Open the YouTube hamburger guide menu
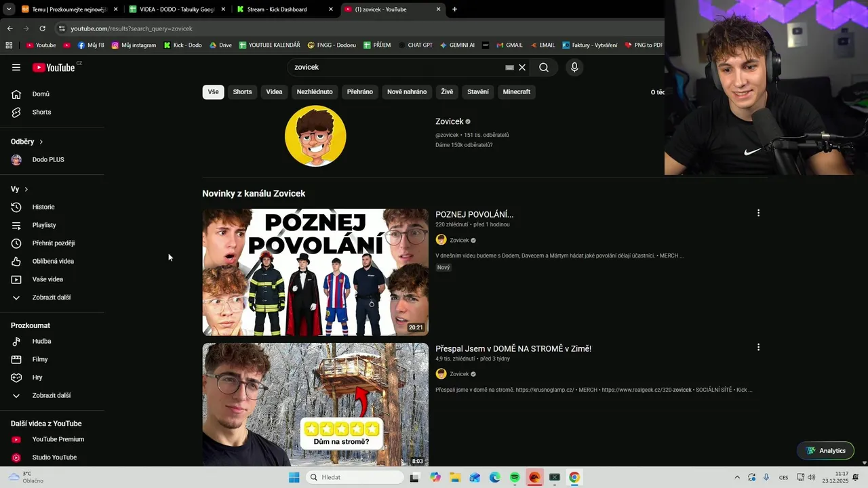 click(x=16, y=67)
